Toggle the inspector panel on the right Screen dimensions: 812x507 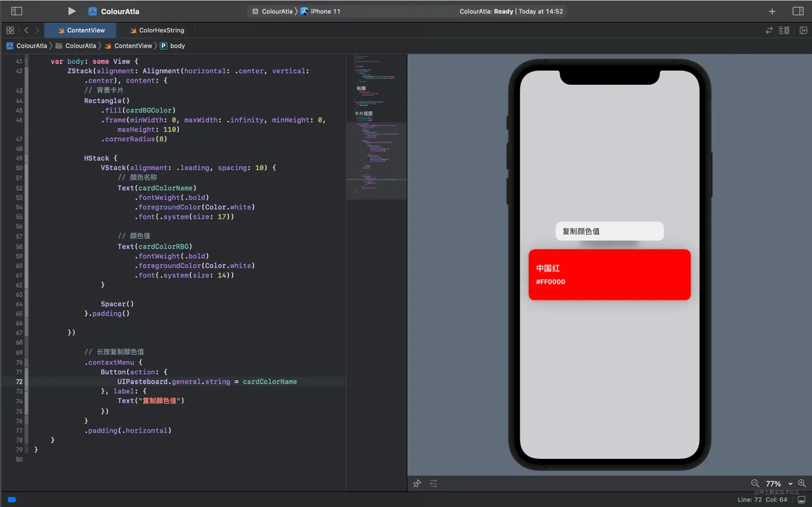click(x=798, y=11)
